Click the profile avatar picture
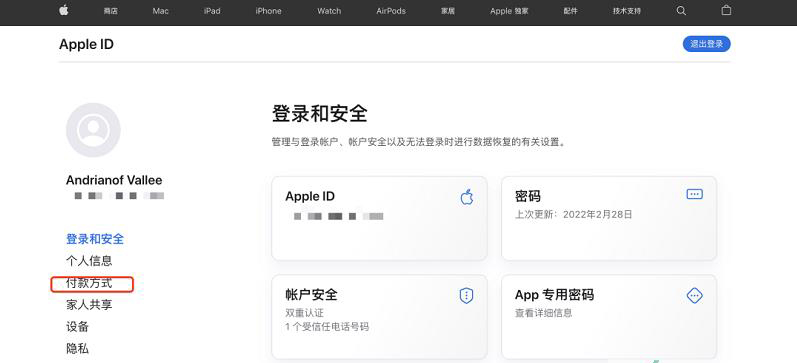The width and height of the screenshot is (797, 363). [93, 130]
